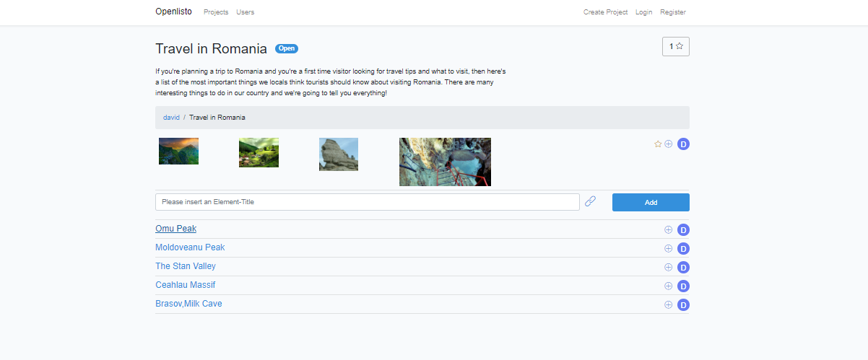868x360 pixels.
Task: Click the Travel in Romania page heading
Action: pos(211,48)
